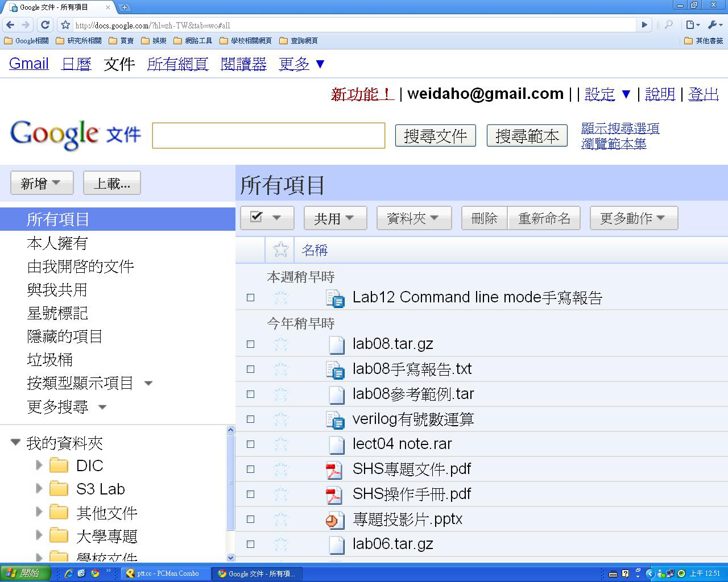This screenshot has height=582, width=728.
Task: Select 與我共用 in the sidebar
Action: 57,290
